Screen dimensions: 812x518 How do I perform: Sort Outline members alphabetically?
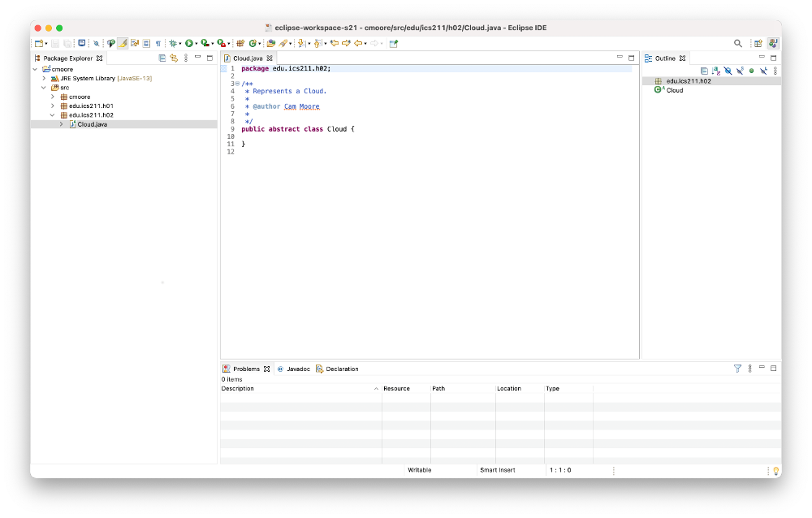click(x=715, y=71)
